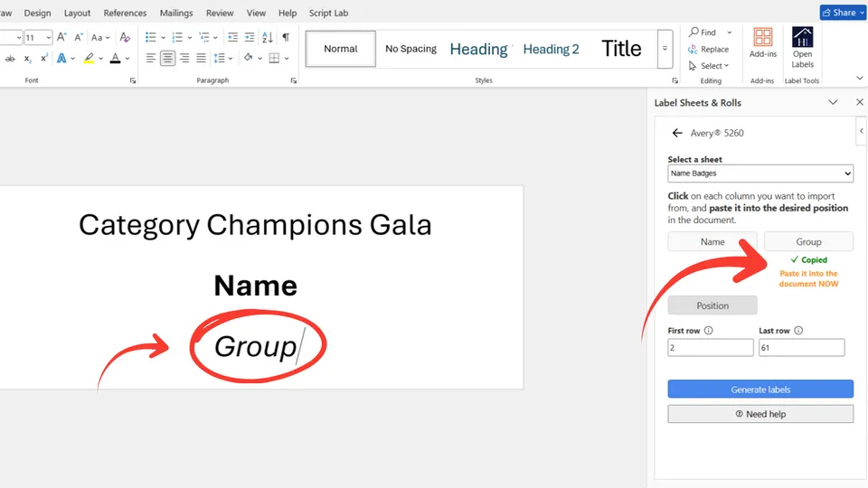Apply the Normal style
Image resolution: width=868 pixels, height=488 pixels.
tap(341, 49)
